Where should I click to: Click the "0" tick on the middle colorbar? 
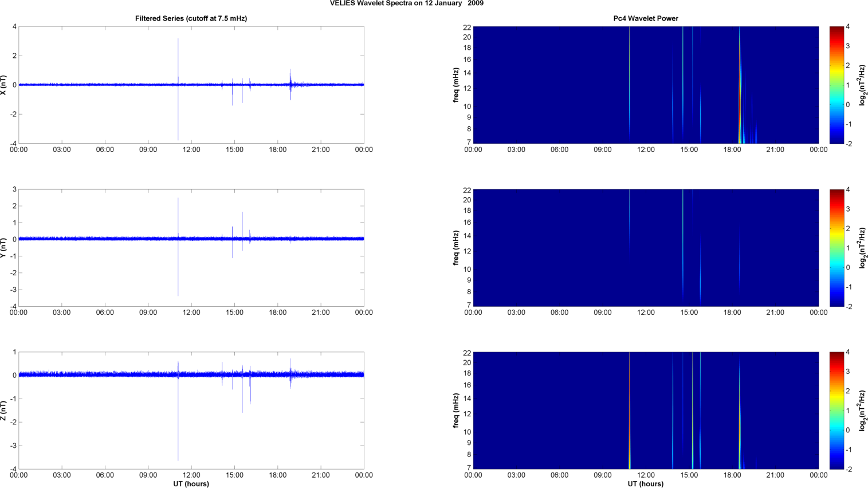848,267
